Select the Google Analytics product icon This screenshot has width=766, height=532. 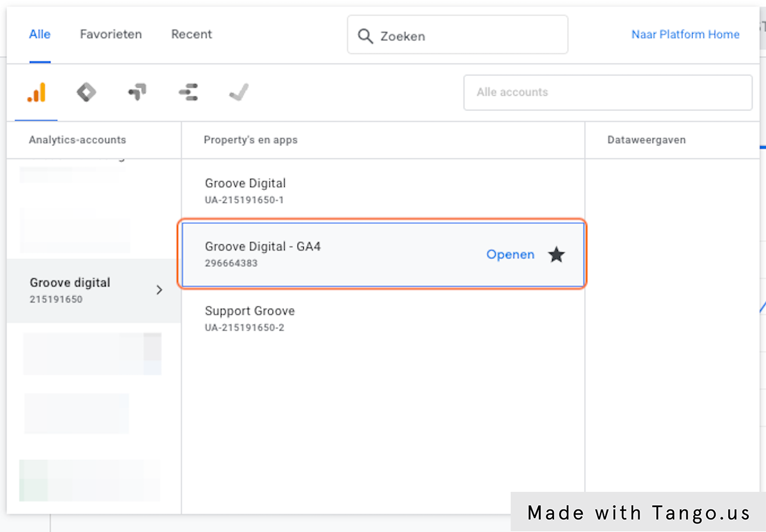click(36, 92)
